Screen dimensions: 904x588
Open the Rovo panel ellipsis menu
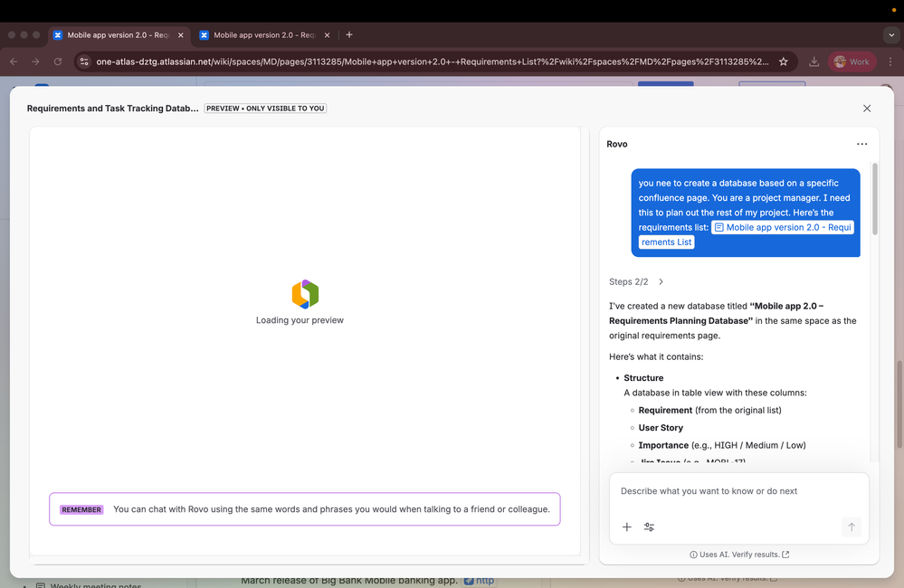tap(861, 144)
